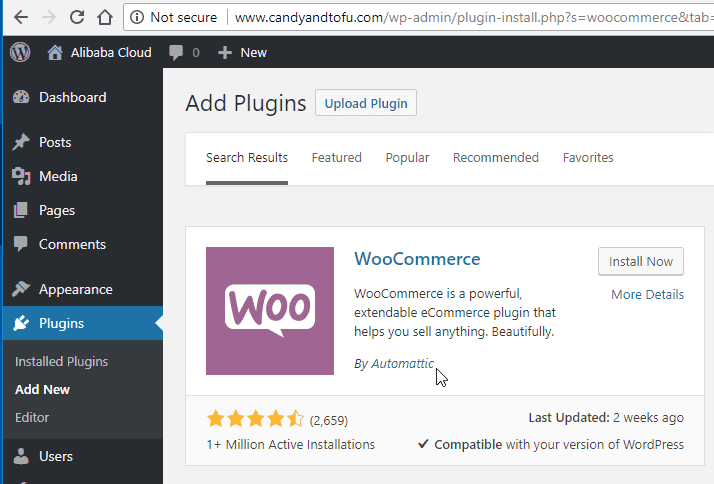Open the Automattic author link
This screenshot has height=484, width=714.
[x=403, y=363]
